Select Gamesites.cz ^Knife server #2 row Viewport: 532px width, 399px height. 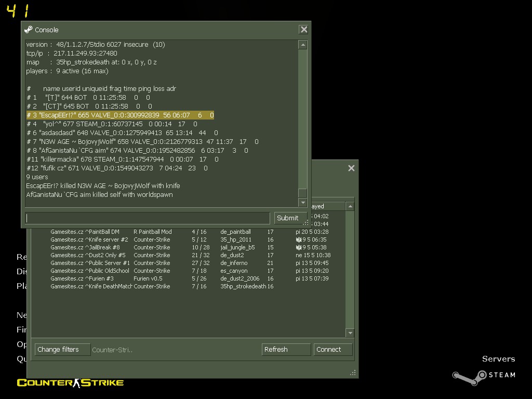tap(189, 240)
